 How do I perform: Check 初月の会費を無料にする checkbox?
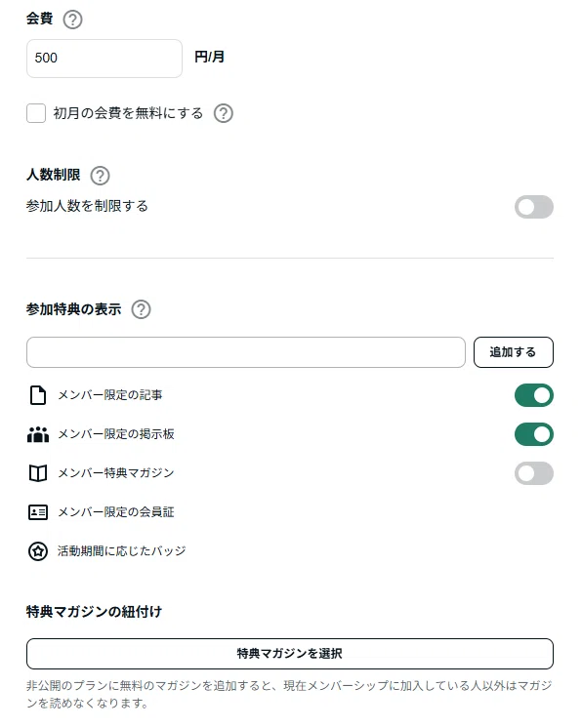(x=36, y=113)
